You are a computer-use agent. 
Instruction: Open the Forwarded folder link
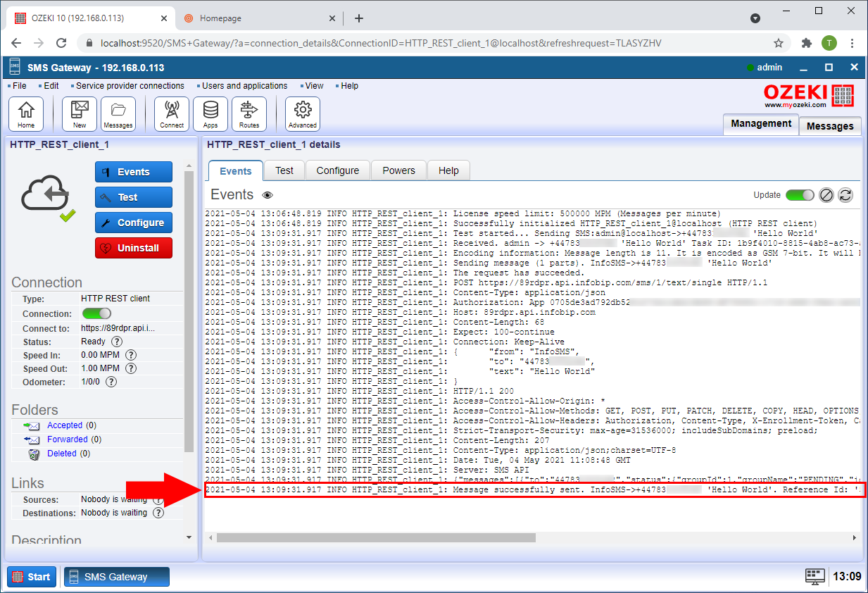click(x=68, y=439)
